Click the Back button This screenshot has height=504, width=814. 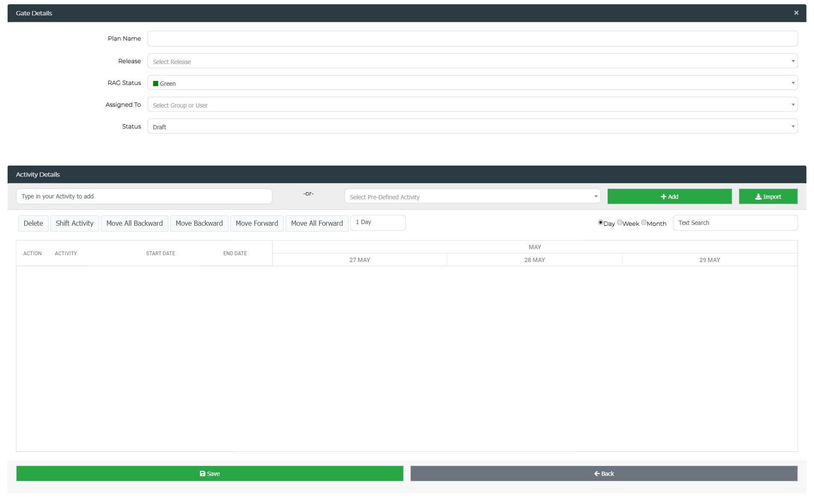(604, 474)
